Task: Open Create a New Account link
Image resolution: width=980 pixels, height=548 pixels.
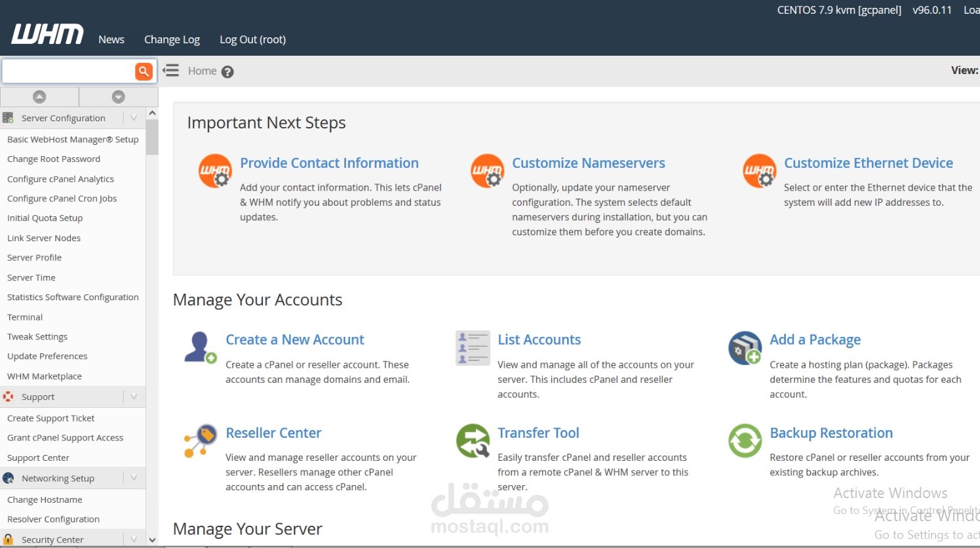Action: coord(295,340)
